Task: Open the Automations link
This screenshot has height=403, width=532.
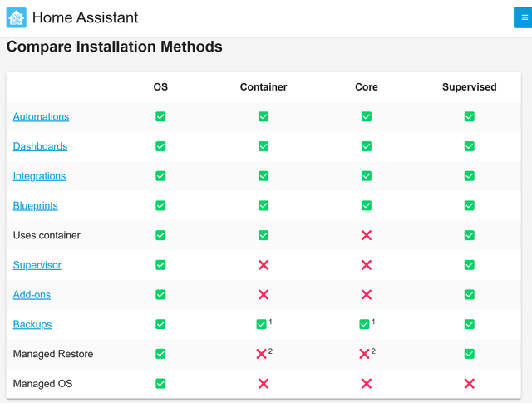Action: tap(41, 117)
